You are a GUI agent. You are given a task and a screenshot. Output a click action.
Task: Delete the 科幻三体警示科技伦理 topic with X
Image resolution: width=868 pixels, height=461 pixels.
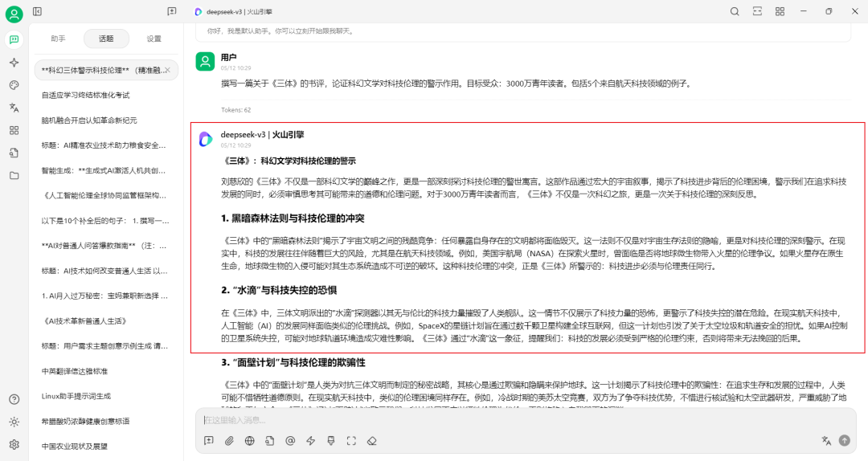pyautogui.click(x=168, y=71)
